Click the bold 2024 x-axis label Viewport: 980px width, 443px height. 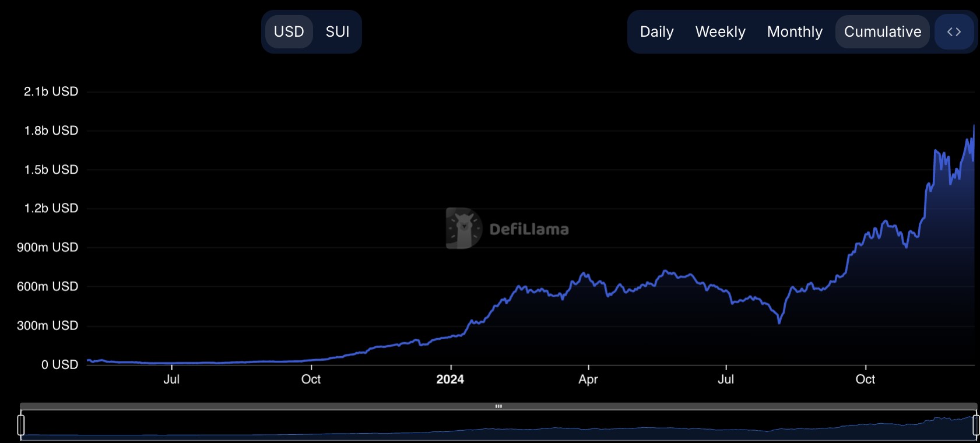(x=450, y=379)
